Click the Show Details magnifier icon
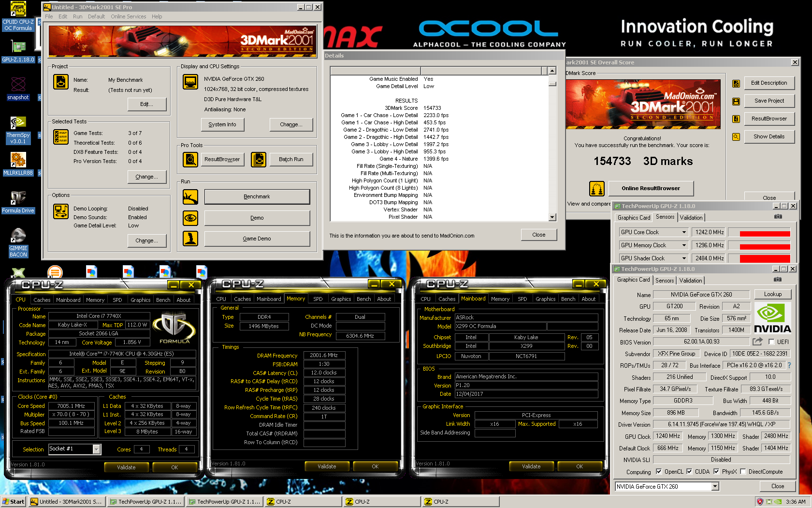 (736, 137)
